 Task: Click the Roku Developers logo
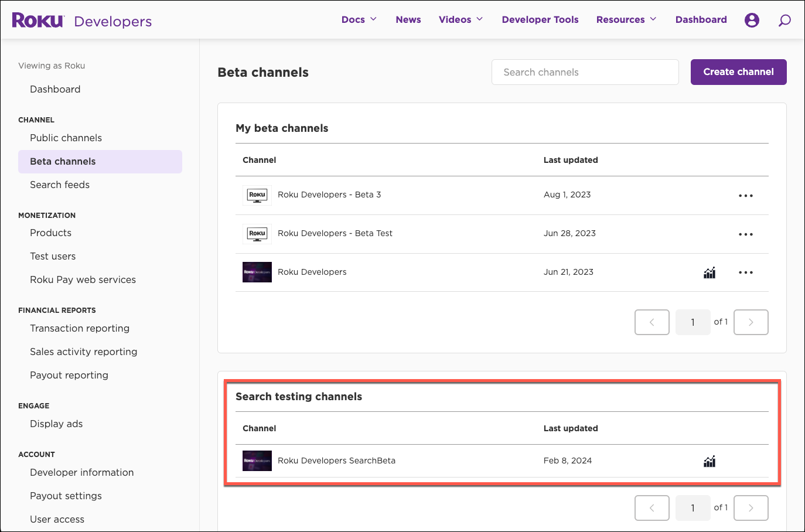(82, 19)
